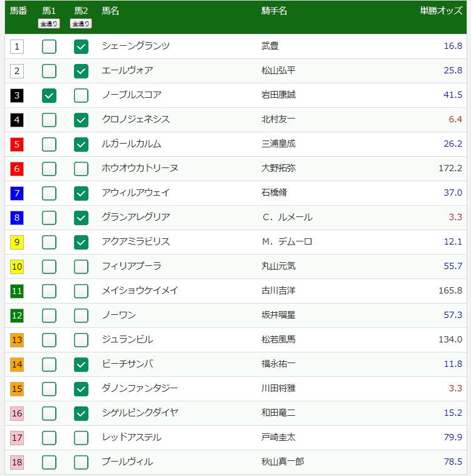
Task: Click the blue number 7 badge
Action: [17, 193]
